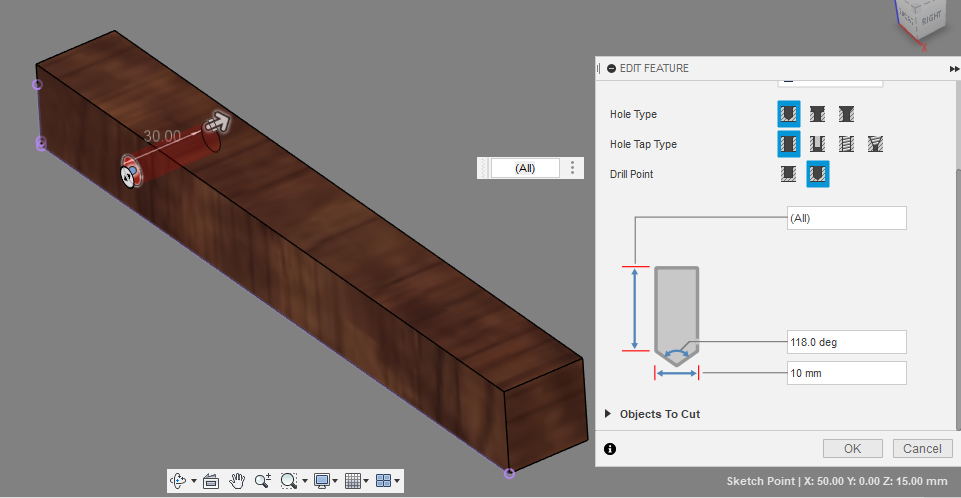Click the Hole Type label

tap(633, 114)
